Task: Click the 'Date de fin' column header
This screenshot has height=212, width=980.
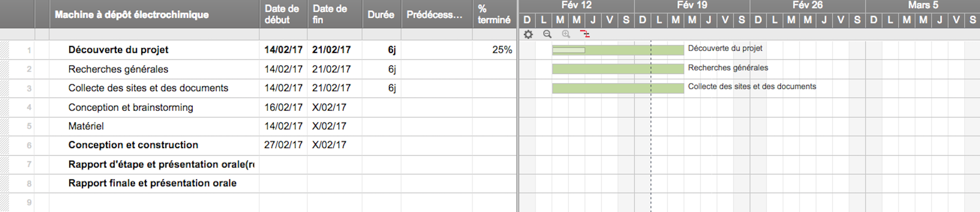Action: coord(330,15)
